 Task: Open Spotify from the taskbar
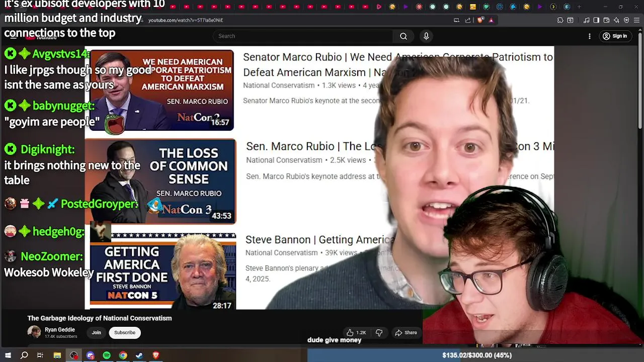tap(107, 355)
